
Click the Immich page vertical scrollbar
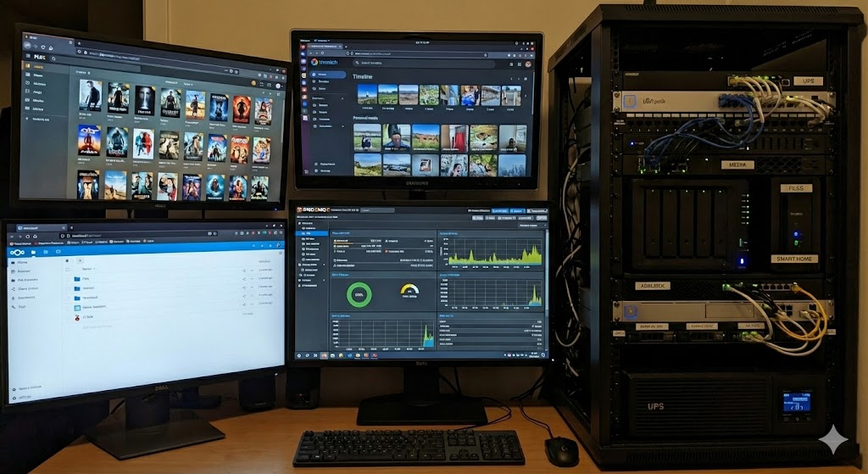tap(534, 92)
